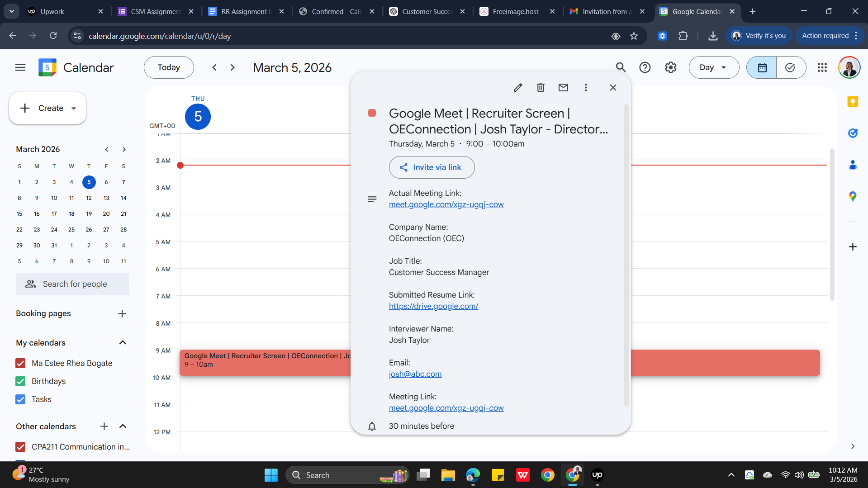The width and height of the screenshot is (868, 488).
Task: Switch to the Confirmed - Calendly tab
Action: coord(337,11)
